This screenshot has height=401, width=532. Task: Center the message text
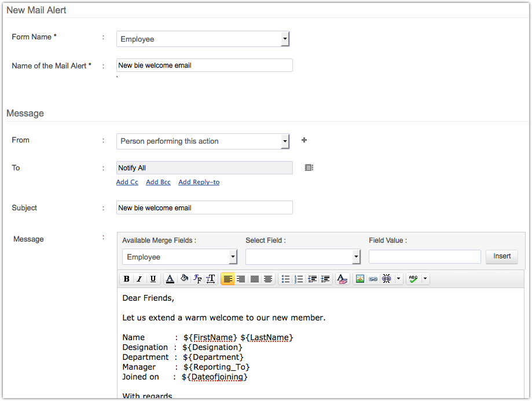coord(268,279)
